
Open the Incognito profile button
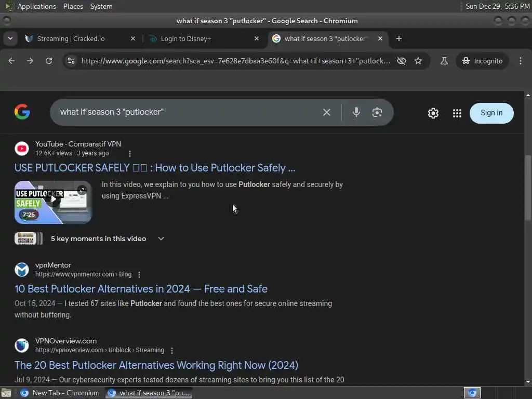482,61
